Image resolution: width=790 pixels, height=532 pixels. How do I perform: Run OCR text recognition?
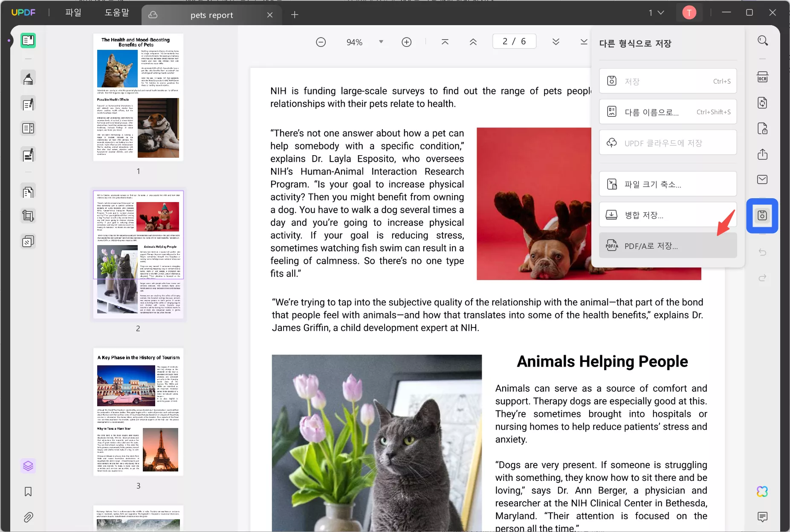[x=763, y=77]
